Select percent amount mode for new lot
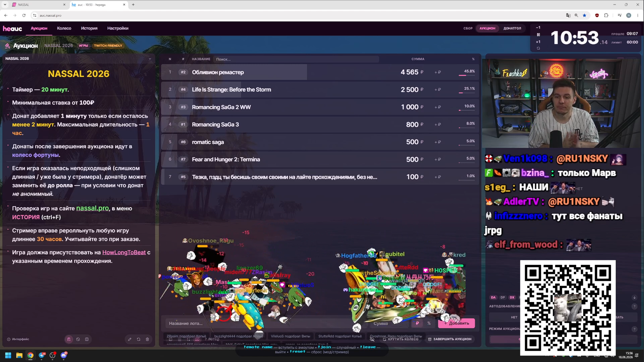This screenshot has width=644, height=362. click(x=429, y=323)
